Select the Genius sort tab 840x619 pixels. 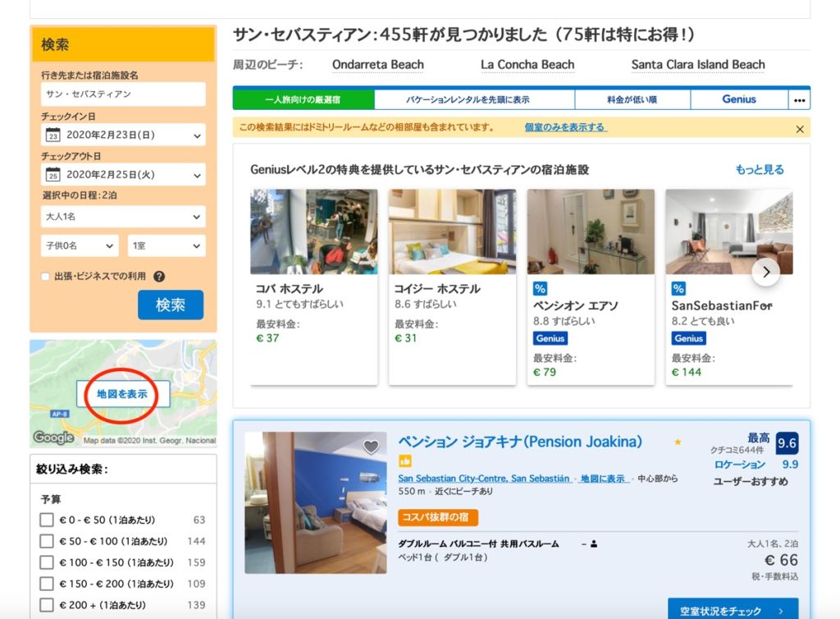click(739, 99)
